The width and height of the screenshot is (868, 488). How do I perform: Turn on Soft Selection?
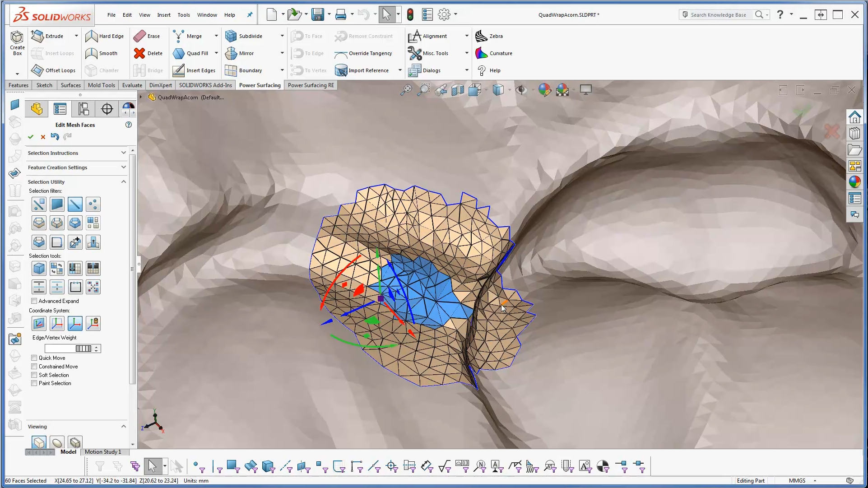tap(34, 375)
